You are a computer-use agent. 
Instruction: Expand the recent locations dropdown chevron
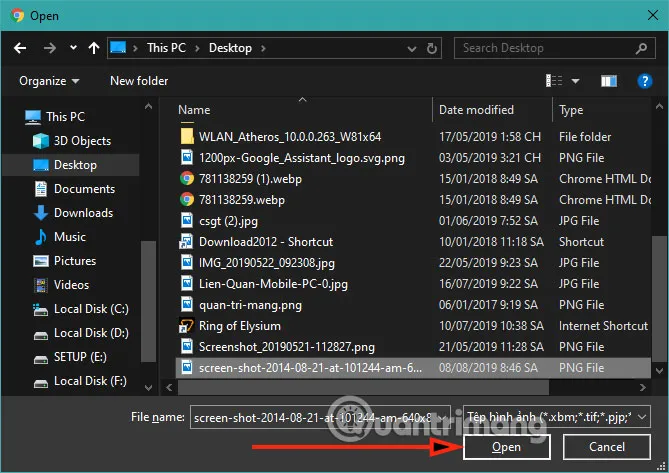point(72,47)
